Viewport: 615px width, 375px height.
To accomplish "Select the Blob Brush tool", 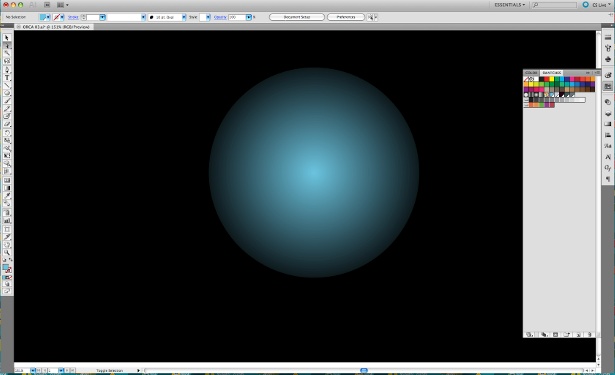I will 7,117.
